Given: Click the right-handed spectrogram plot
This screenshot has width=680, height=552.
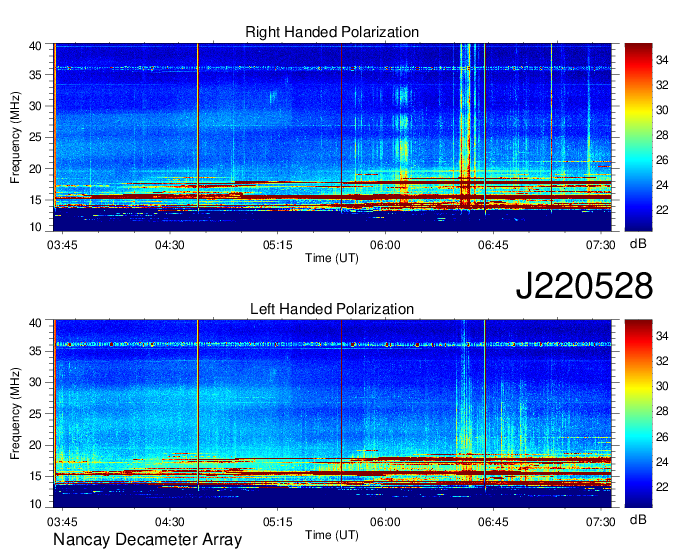Looking at the screenshot, I should [332, 137].
